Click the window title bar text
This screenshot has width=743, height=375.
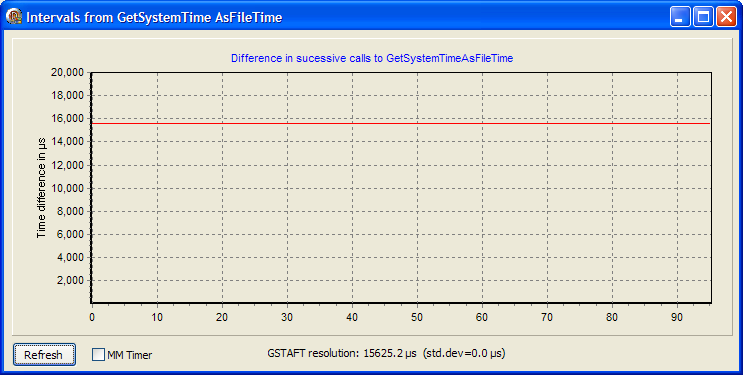pos(154,18)
